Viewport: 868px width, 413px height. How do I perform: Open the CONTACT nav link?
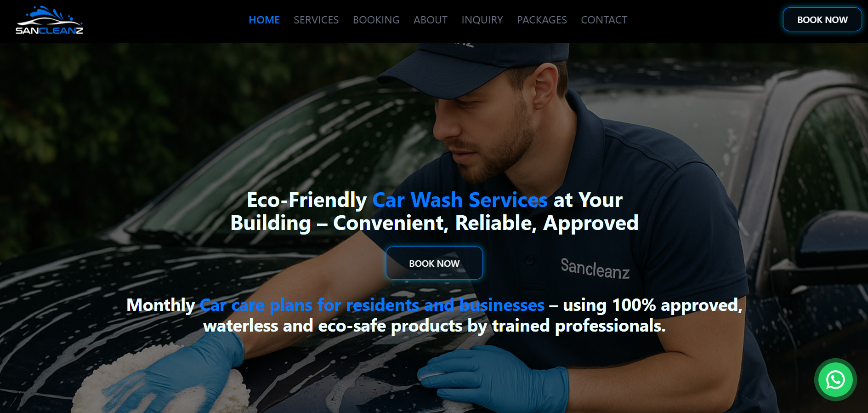click(x=604, y=20)
